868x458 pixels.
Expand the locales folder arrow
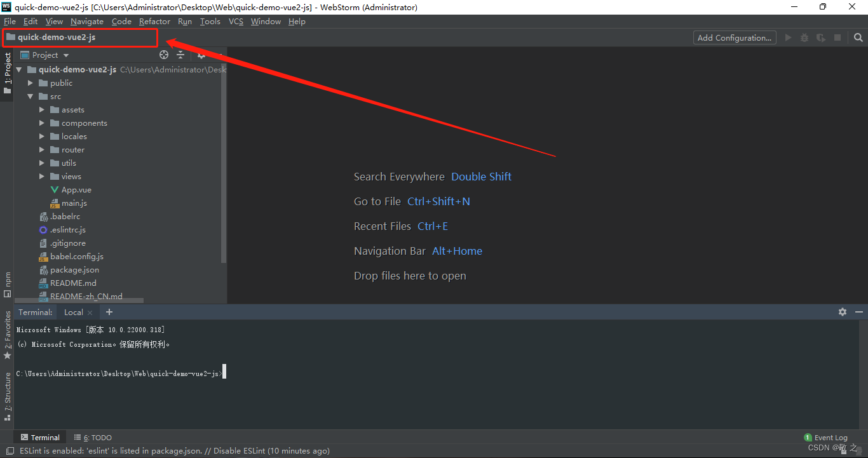point(42,137)
